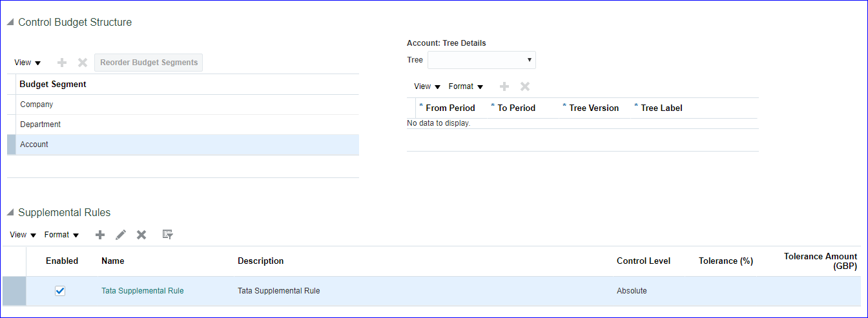The image size is (868, 318).
Task: Click the delete icon in Budget Segment toolbar
Action: click(x=83, y=63)
